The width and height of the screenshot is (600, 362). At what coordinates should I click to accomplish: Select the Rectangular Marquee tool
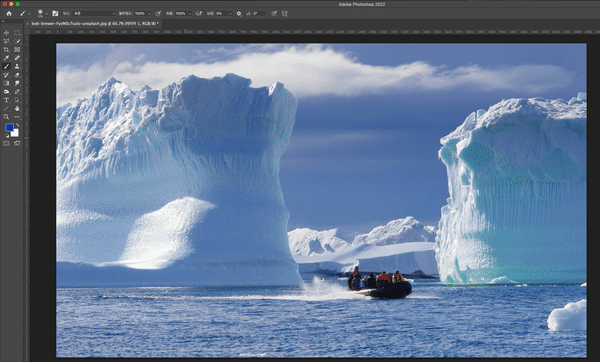[x=17, y=33]
